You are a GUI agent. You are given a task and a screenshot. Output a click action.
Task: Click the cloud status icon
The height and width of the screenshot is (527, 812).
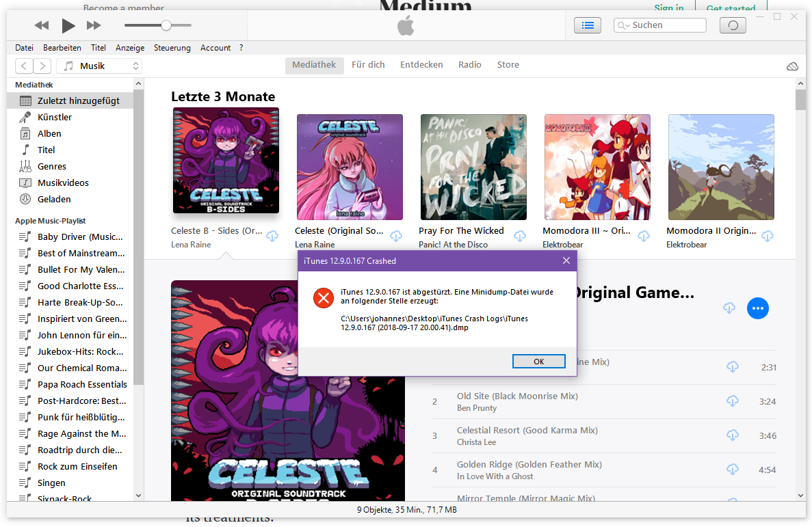coord(792,66)
